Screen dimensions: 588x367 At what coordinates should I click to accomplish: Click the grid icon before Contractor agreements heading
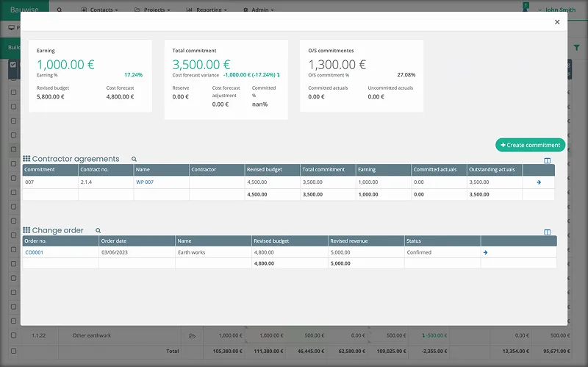click(26, 159)
